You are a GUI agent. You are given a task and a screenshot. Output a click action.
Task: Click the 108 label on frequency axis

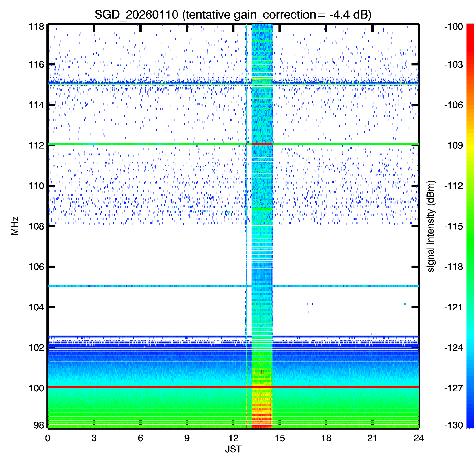tap(36, 226)
